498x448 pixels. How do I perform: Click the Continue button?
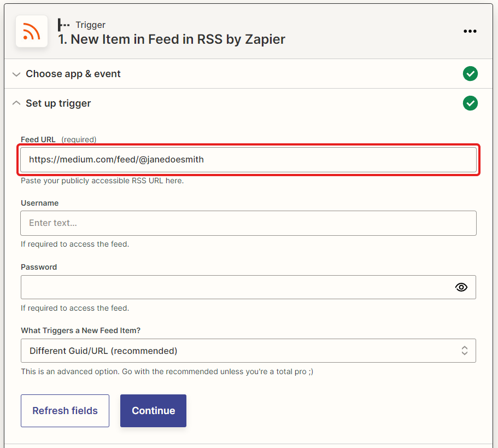click(x=154, y=411)
